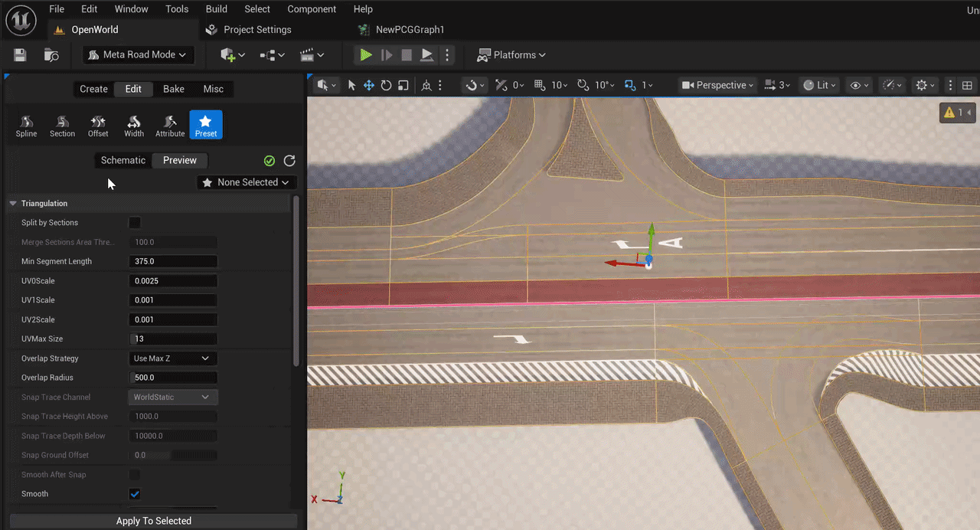The image size is (980, 530).
Task: Open the content browser search icon
Action: point(51,55)
